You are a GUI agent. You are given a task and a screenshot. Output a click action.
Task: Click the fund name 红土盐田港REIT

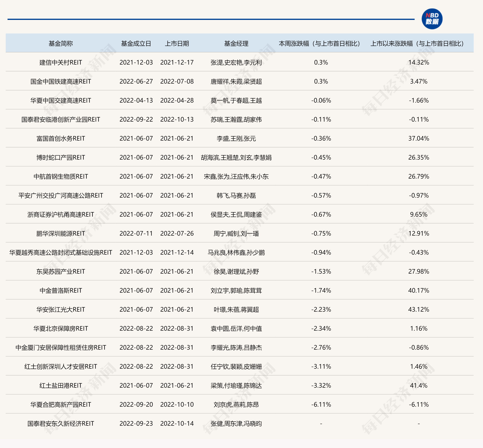(x=61, y=385)
